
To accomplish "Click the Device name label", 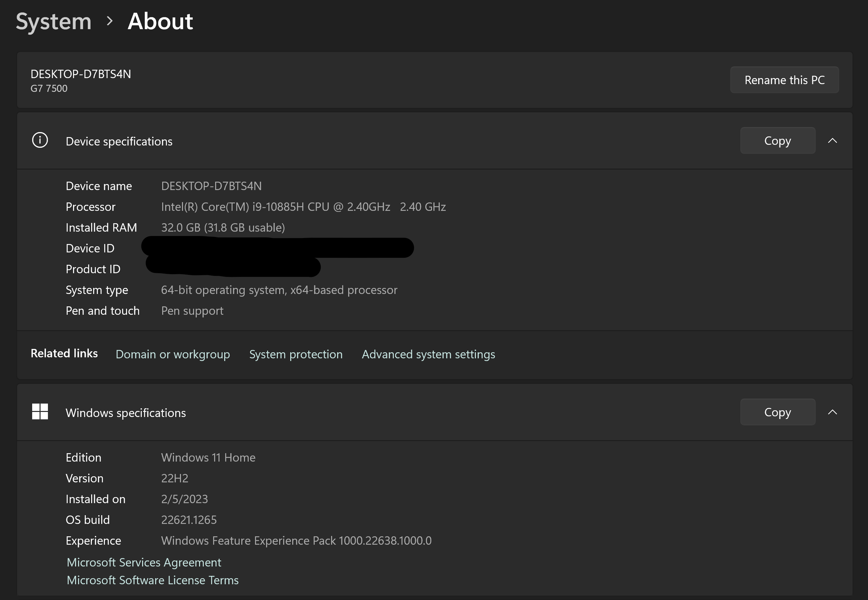I will 99,186.
